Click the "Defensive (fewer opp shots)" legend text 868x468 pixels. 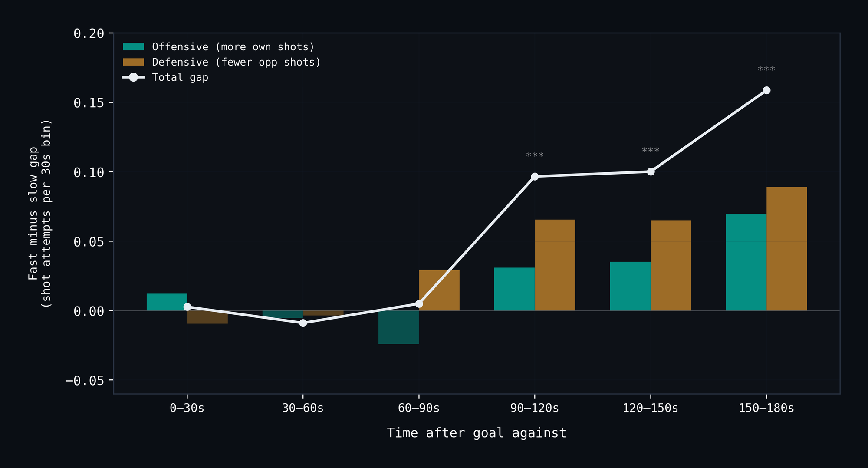coord(236,62)
